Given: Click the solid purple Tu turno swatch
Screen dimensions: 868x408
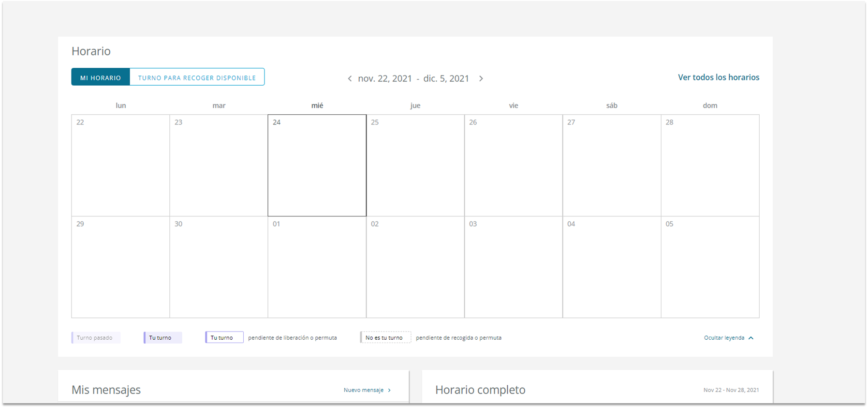Looking at the screenshot, I should click(x=162, y=338).
